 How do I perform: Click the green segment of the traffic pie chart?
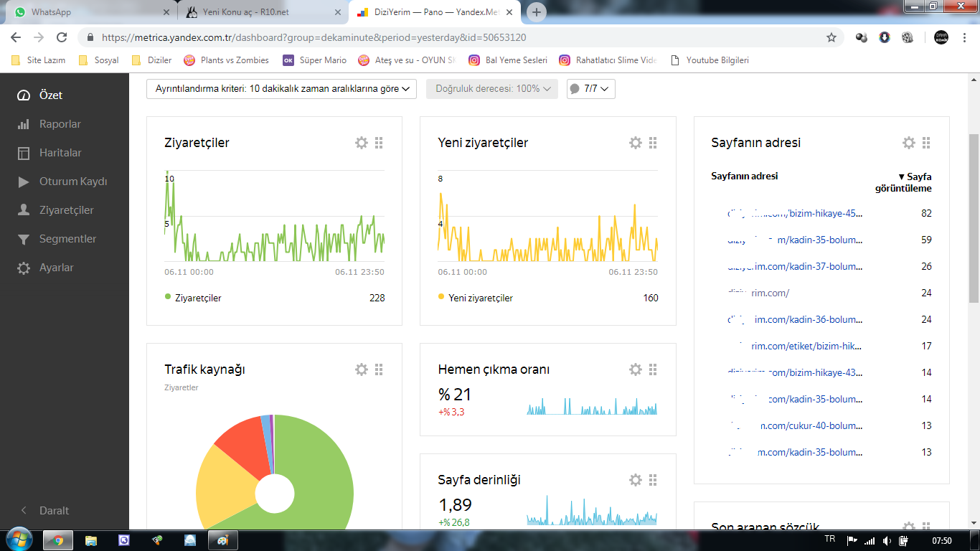click(326, 474)
